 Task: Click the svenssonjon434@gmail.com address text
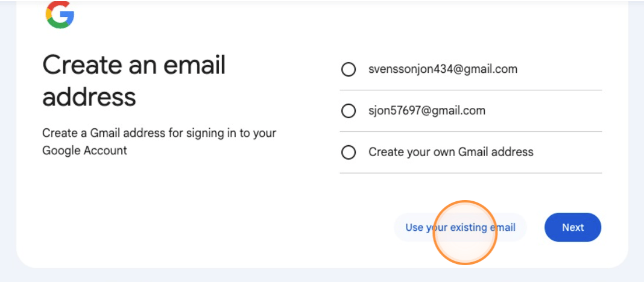[x=443, y=69]
